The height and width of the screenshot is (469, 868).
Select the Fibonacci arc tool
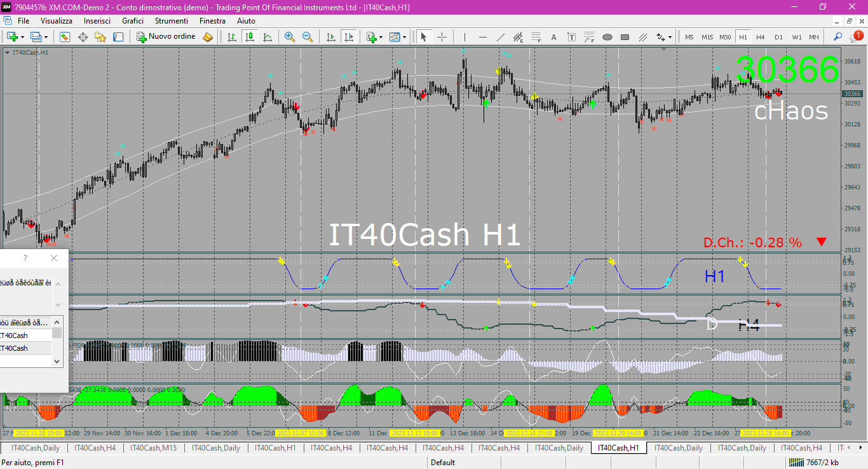point(589,37)
